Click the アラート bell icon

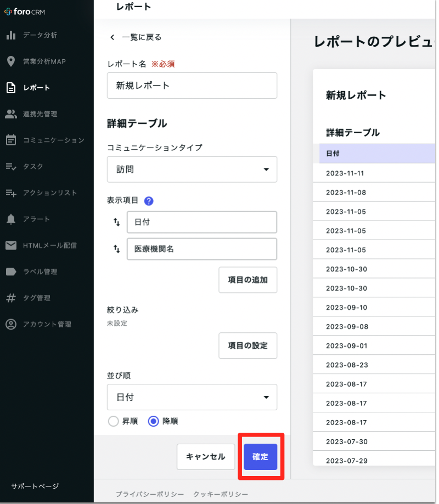tap(11, 219)
